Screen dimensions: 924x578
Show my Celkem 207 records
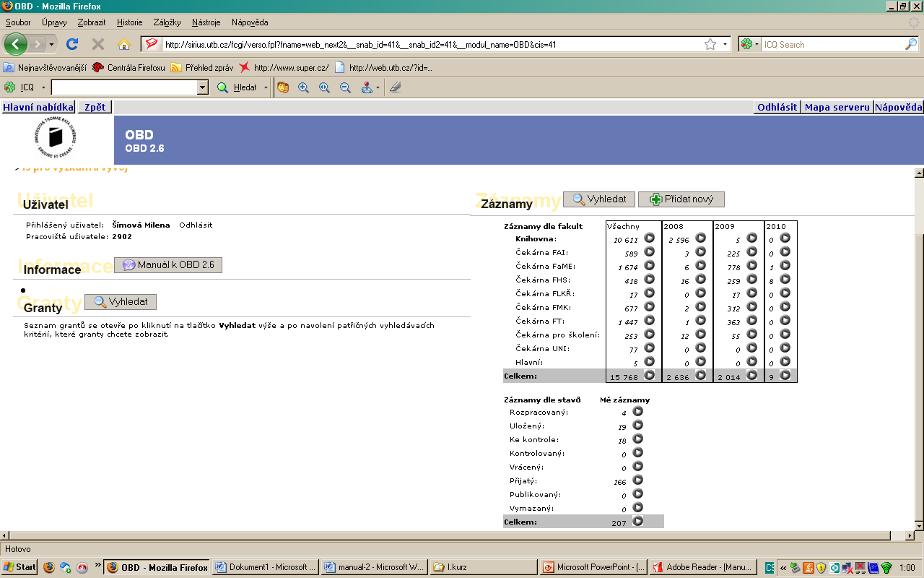point(637,521)
